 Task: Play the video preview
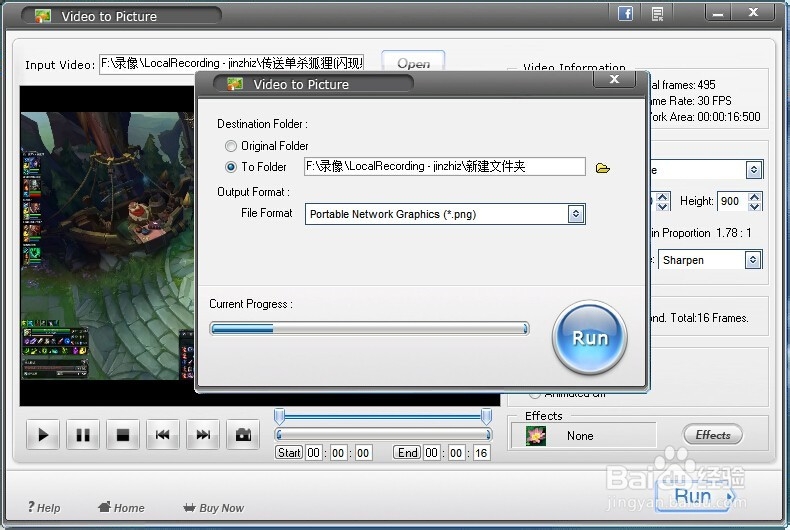click(x=43, y=434)
